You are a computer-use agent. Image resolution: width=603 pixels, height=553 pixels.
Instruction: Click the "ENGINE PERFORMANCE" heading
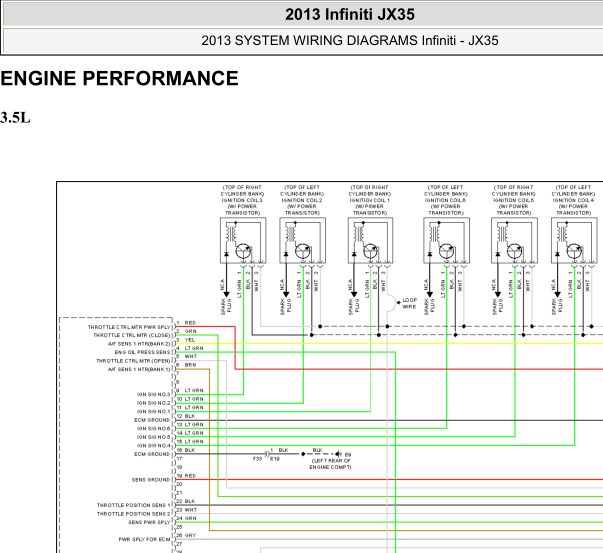119,78
